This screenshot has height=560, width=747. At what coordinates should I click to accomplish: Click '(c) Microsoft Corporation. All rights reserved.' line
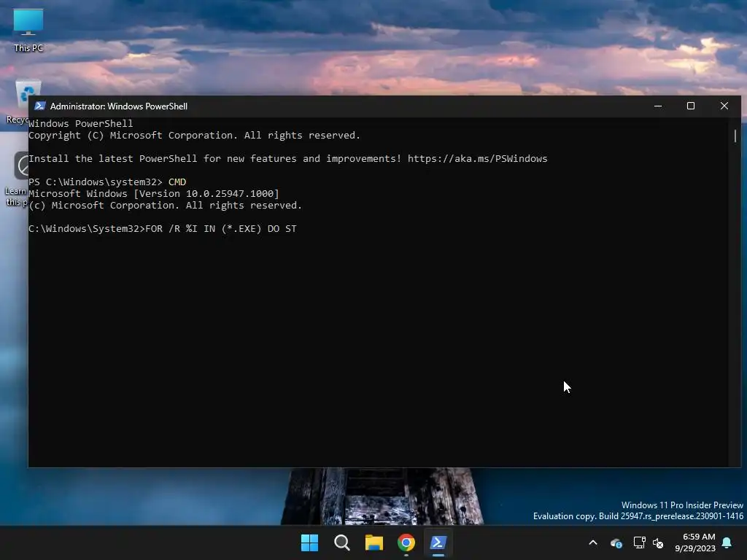[166, 205]
